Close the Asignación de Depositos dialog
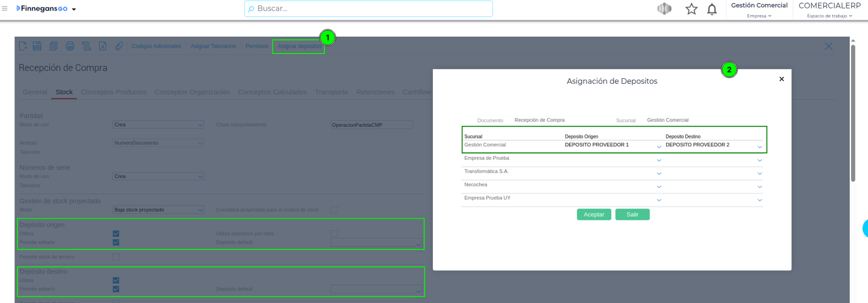Screen dimensions: 868x303 tap(781, 80)
